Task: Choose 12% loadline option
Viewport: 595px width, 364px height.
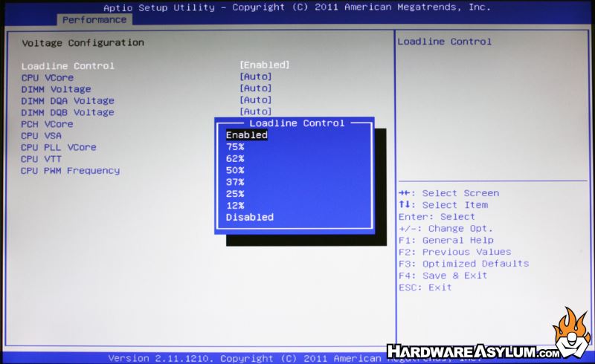Action: pyautogui.click(x=235, y=206)
